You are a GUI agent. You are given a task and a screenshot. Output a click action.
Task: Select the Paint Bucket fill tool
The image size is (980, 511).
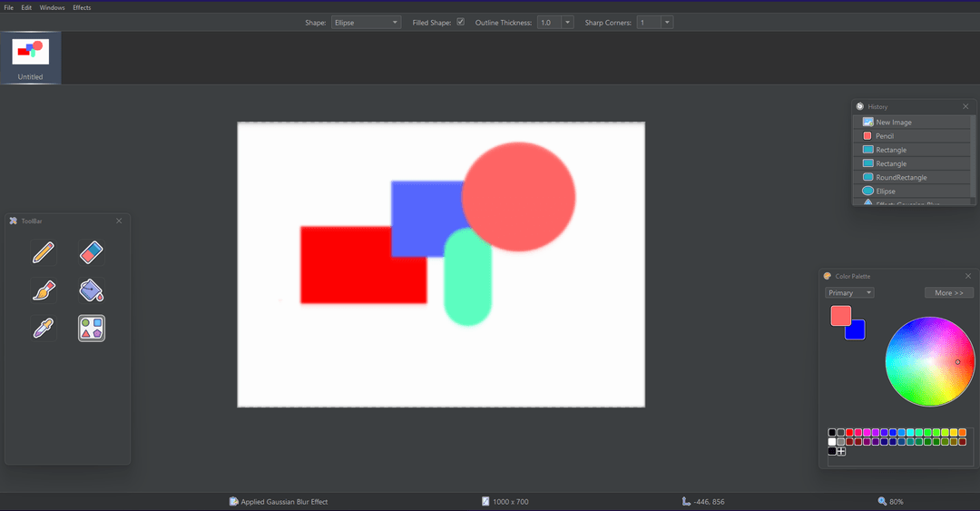(92, 290)
